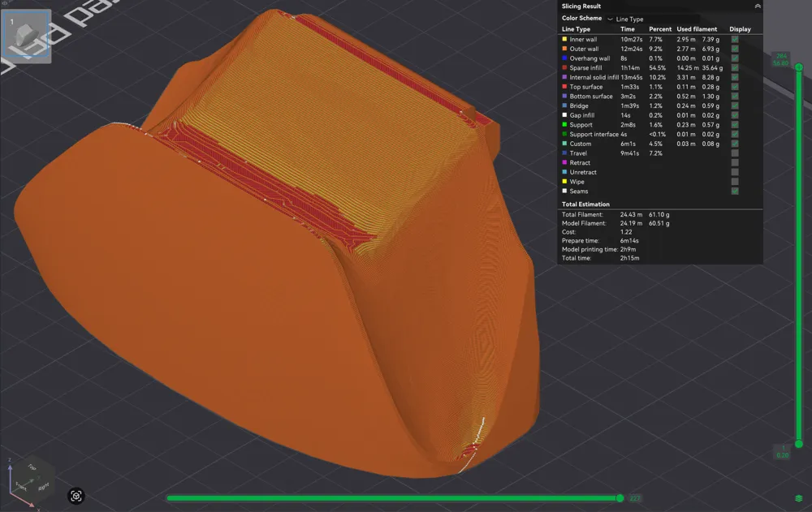This screenshot has width=812, height=512.
Task: Hide the Outer wall lines
Action: point(736,49)
